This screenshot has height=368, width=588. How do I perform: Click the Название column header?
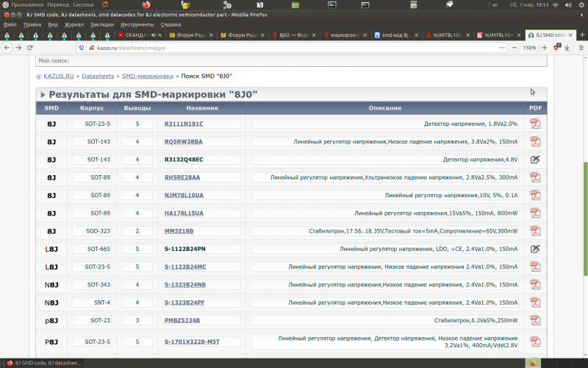point(202,107)
